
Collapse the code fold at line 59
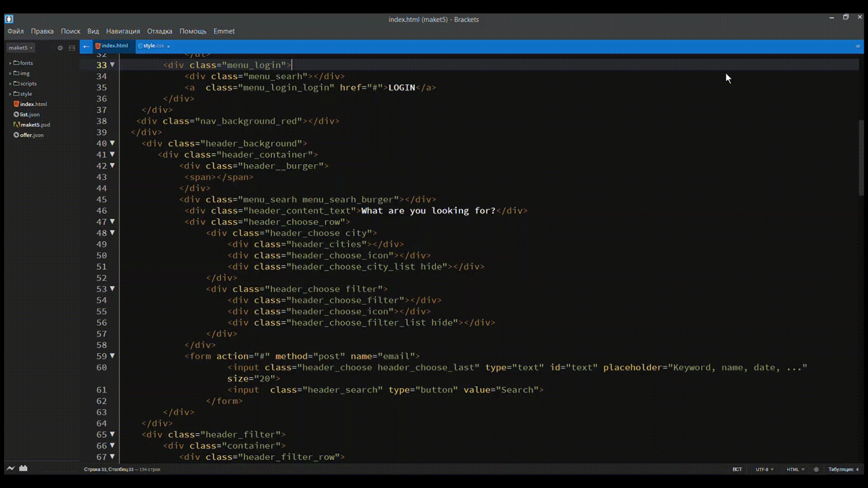(x=113, y=356)
